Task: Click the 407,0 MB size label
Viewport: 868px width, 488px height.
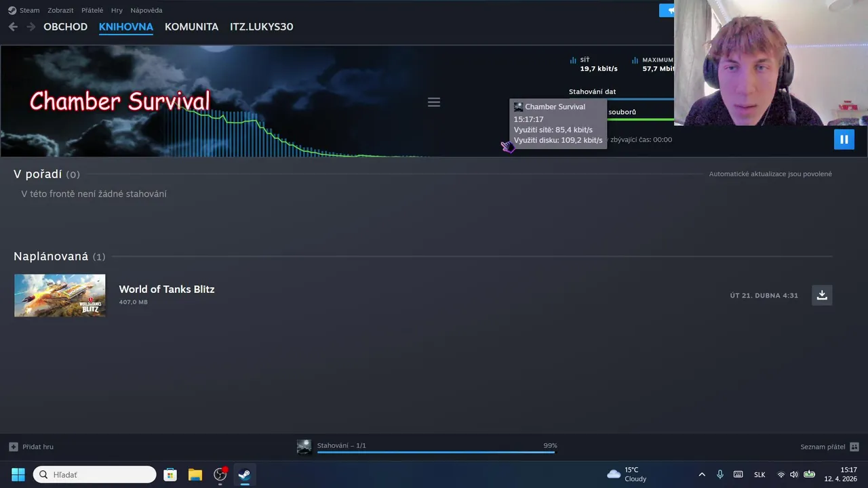Action: pyautogui.click(x=133, y=302)
